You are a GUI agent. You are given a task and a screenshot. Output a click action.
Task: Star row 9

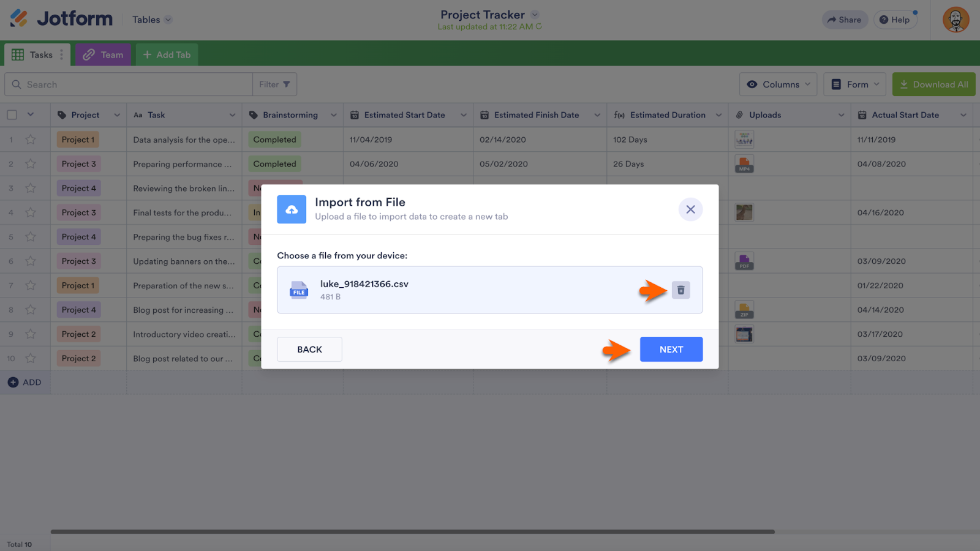(31, 334)
